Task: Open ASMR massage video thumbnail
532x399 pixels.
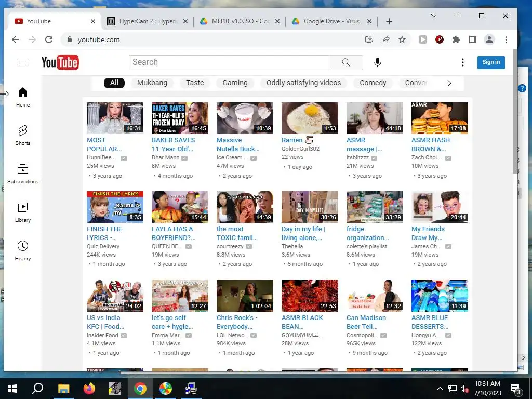Action: (x=375, y=118)
